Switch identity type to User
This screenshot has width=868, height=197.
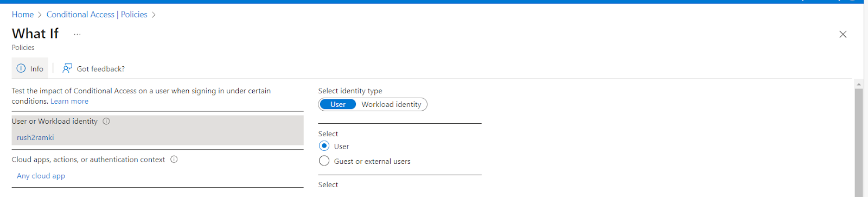338,104
